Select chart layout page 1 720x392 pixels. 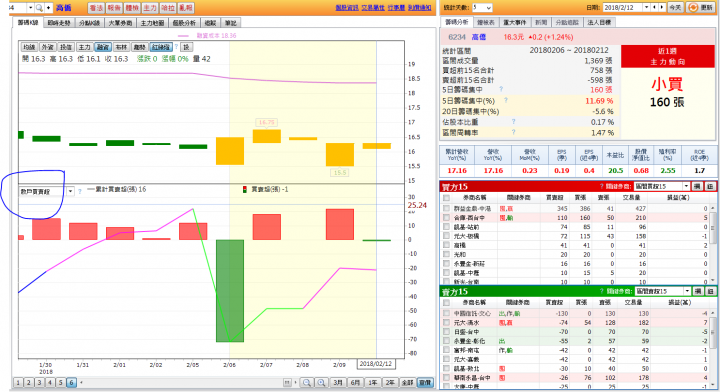(18, 382)
